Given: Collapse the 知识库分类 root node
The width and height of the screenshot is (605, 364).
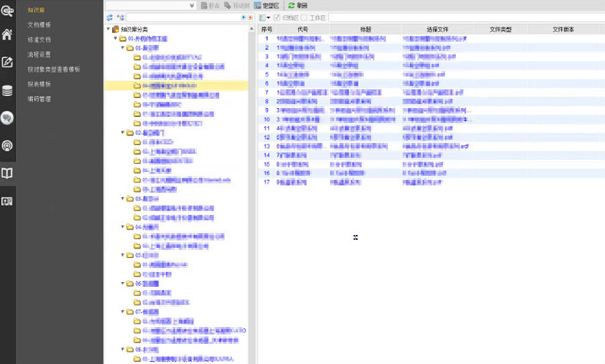Looking at the screenshot, I should [x=108, y=30].
